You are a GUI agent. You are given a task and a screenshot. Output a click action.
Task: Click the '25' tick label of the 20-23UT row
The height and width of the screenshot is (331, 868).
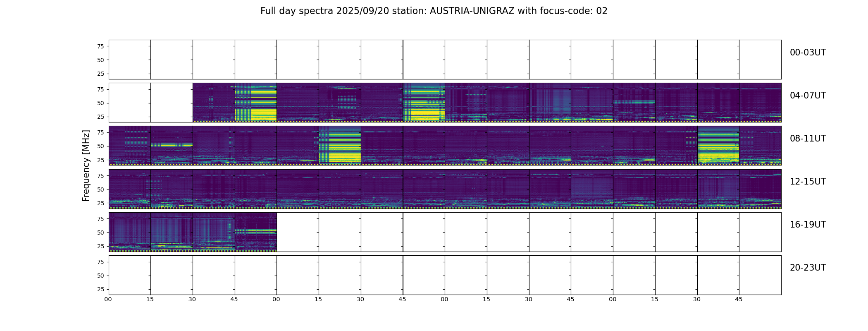point(100,289)
